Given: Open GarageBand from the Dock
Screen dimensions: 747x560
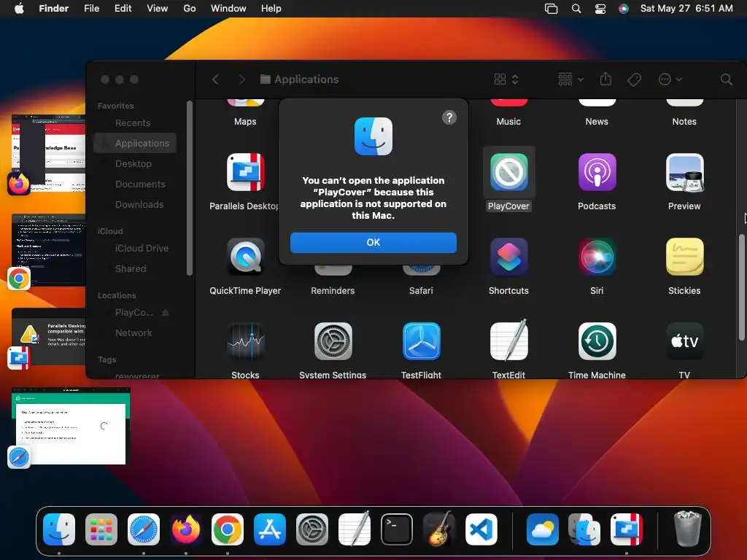Looking at the screenshot, I should 438,529.
